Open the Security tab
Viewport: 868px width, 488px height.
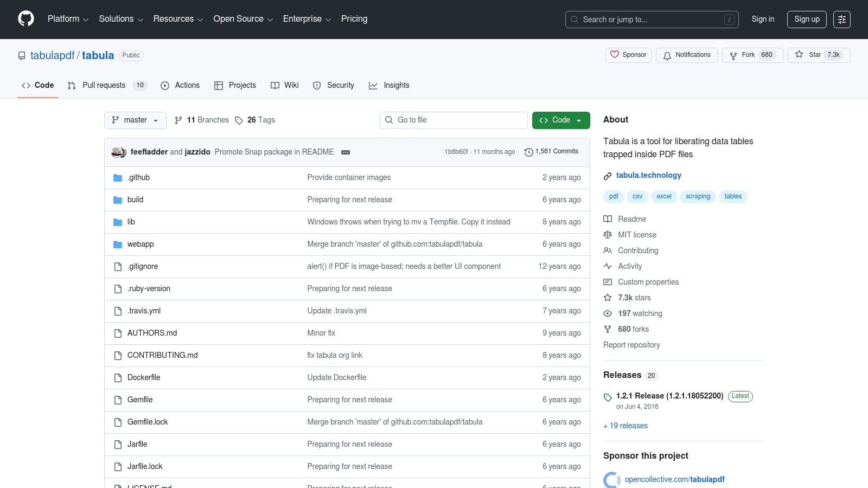[341, 85]
